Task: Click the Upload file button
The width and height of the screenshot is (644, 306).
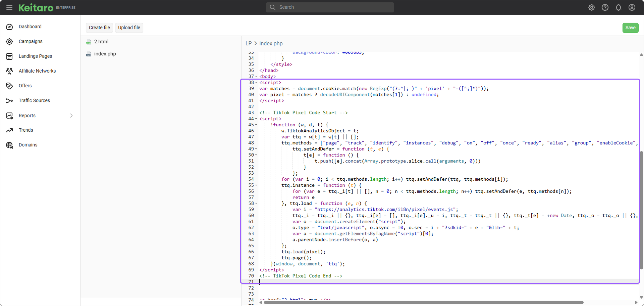Action: [129, 28]
